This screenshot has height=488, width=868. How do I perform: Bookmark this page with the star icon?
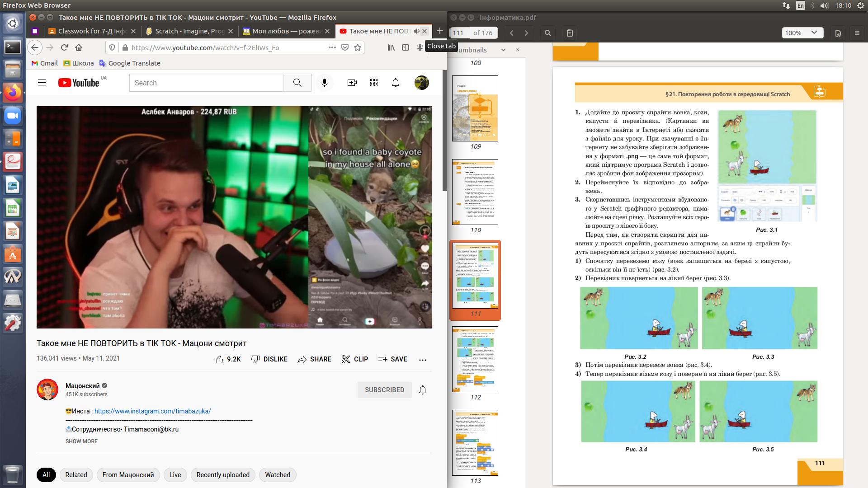click(358, 47)
